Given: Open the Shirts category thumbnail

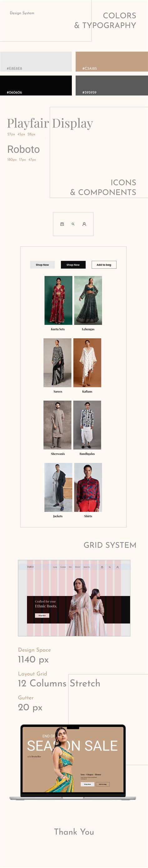Looking at the screenshot, I should [88, 487].
